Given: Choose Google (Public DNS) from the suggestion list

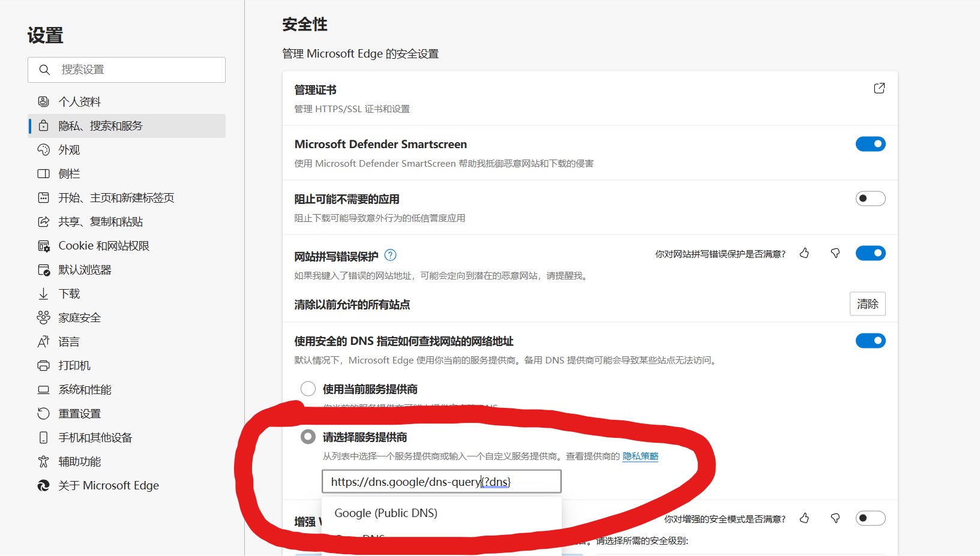Looking at the screenshot, I should tap(442, 513).
